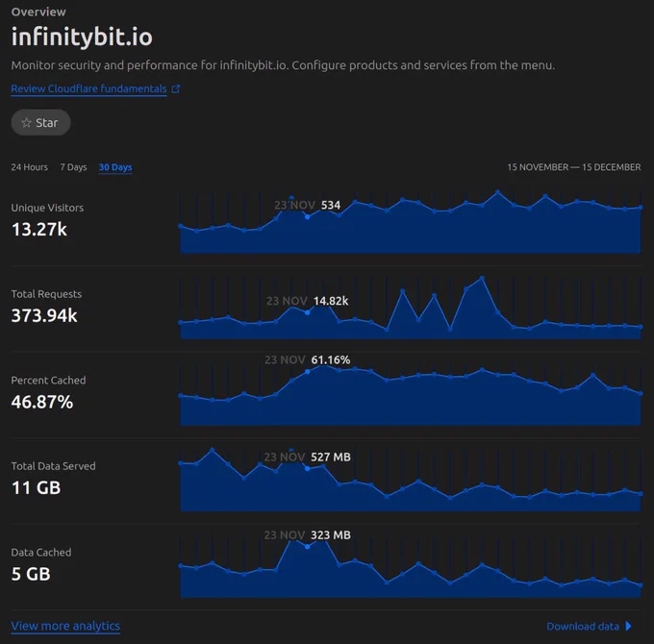Switch to 7 Days time range
The height and width of the screenshot is (644, 654).
pos(73,167)
